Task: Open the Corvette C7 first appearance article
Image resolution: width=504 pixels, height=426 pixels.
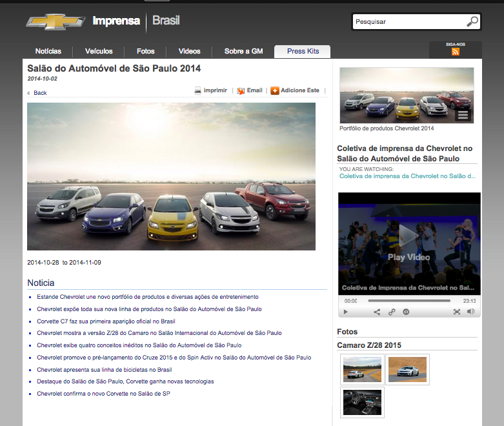Action: coord(106,321)
